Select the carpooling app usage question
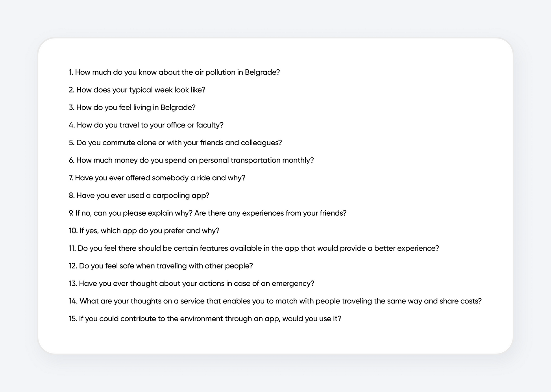The image size is (551, 392). 139,196
